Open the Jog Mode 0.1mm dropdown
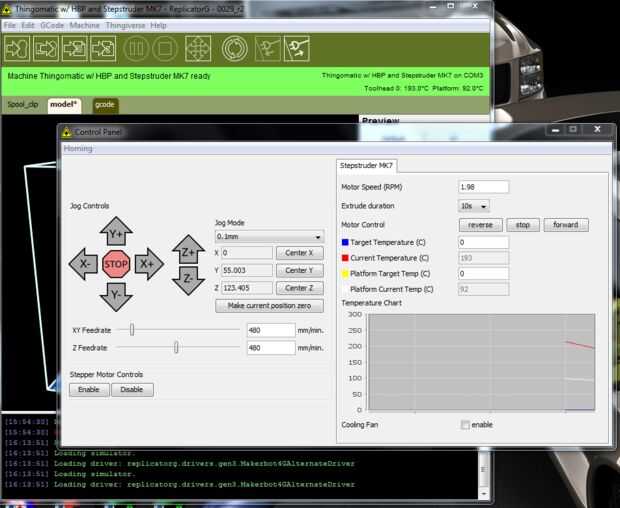 [x=270, y=236]
